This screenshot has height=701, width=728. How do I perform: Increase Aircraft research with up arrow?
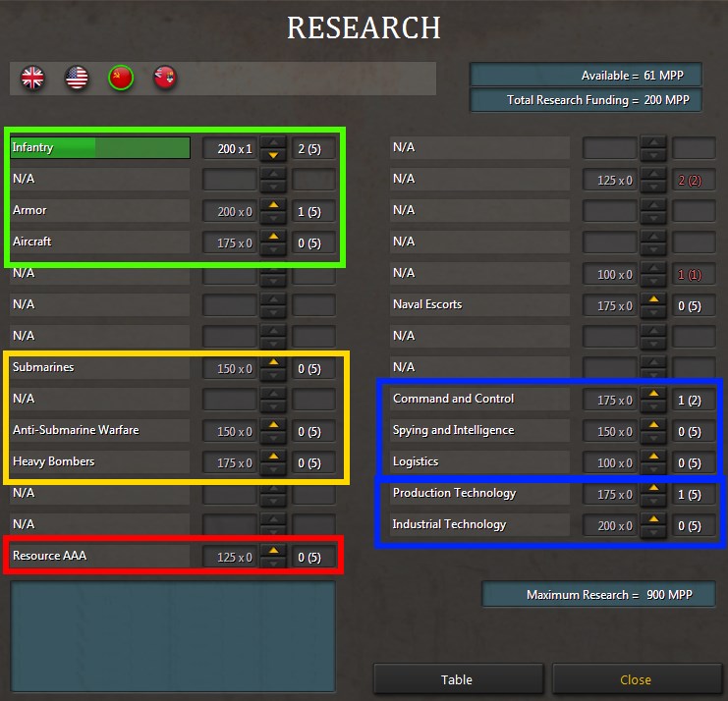pyautogui.click(x=273, y=237)
